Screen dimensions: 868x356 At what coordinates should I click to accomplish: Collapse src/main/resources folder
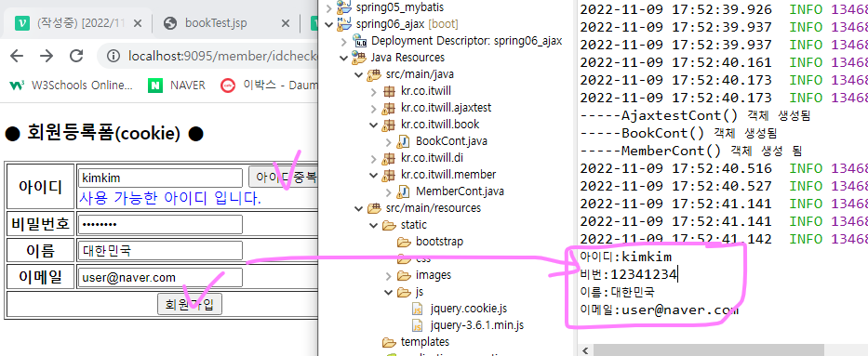[x=359, y=208]
